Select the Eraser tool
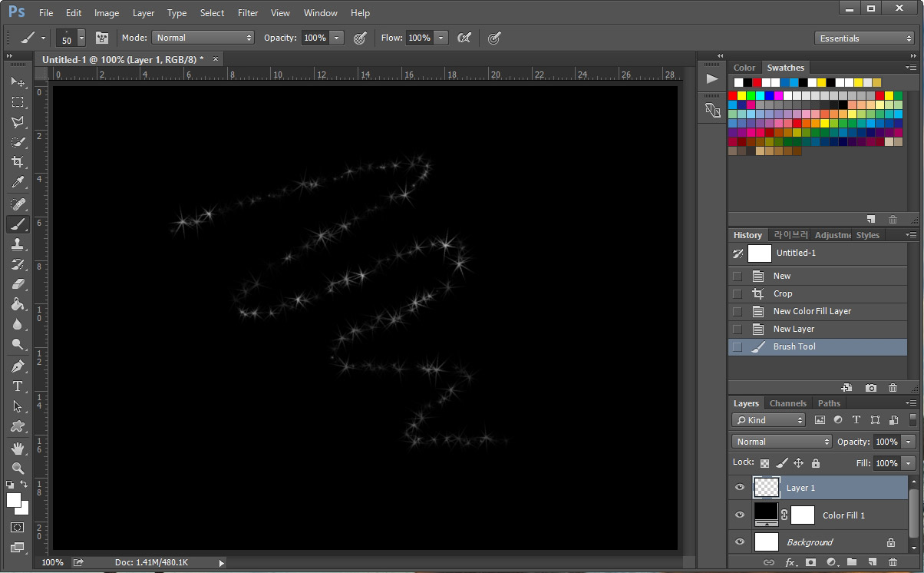 pos(18,284)
